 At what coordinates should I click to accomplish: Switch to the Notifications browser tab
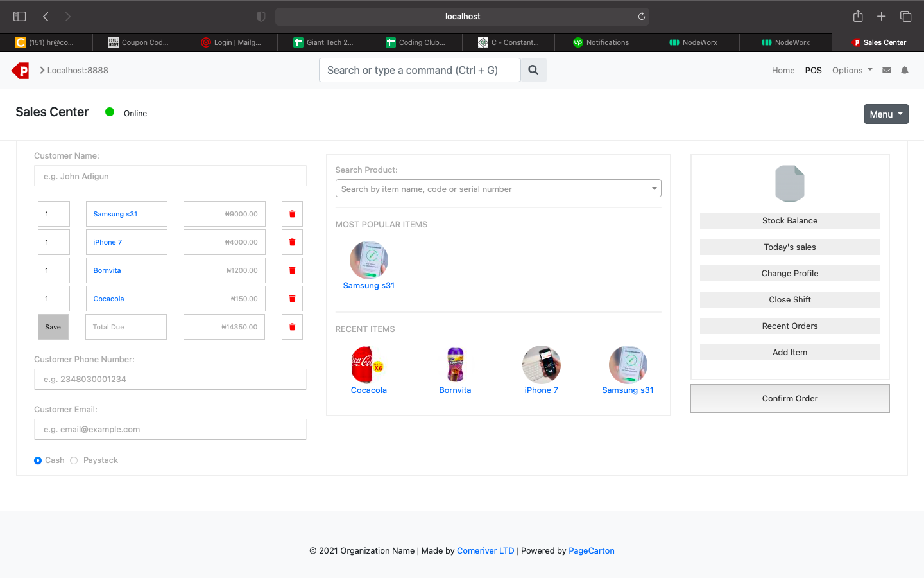pyautogui.click(x=601, y=42)
